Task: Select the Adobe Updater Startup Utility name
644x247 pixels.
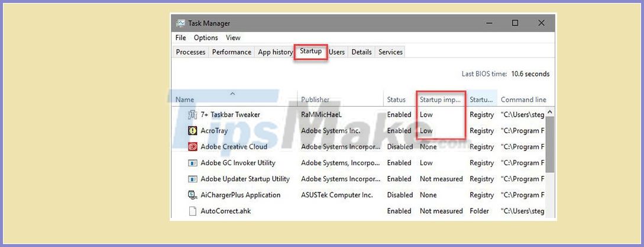Action: 245,179
